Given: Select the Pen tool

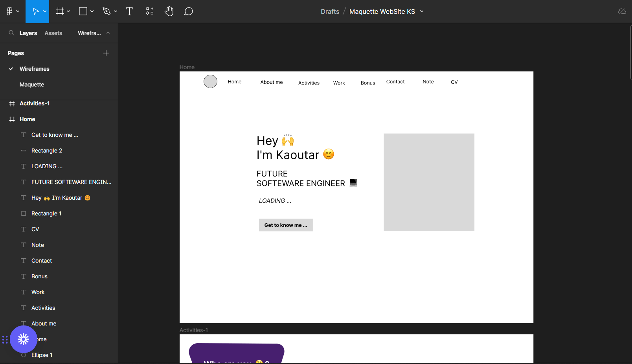Looking at the screenshot, I should coord(107,11).
